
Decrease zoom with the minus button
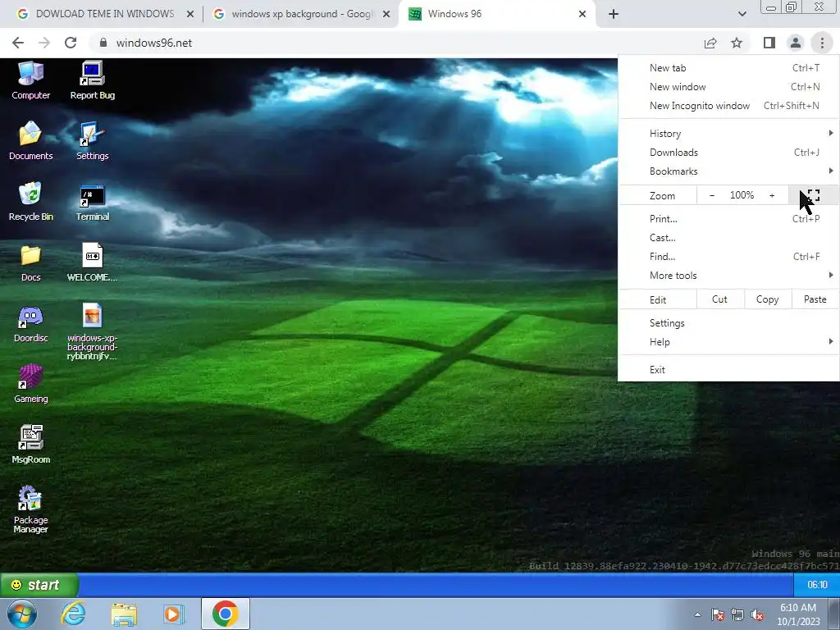coord(712,195)
